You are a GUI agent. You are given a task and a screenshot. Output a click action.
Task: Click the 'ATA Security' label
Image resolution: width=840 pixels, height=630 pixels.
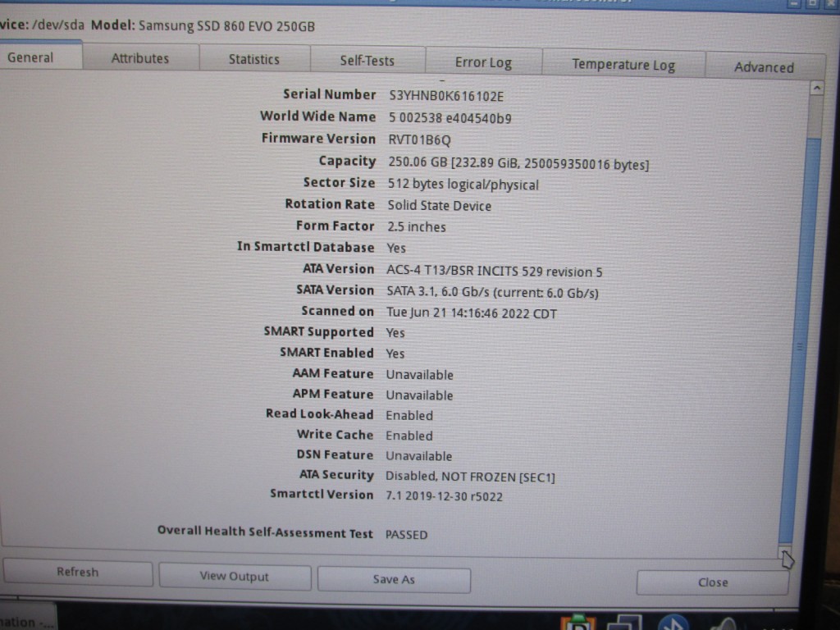[x=336, y=475]
